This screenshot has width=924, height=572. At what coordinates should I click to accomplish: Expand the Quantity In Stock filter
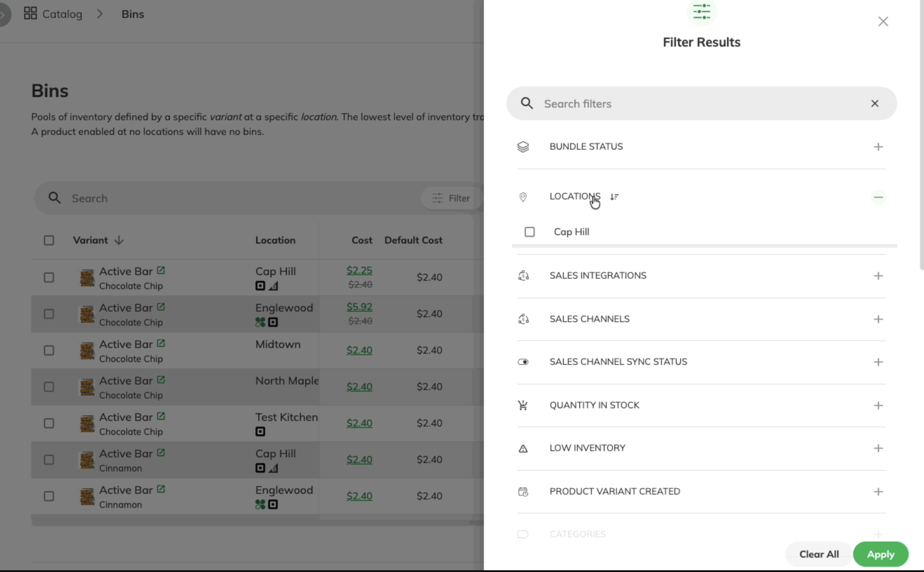[x=878, y=406]
